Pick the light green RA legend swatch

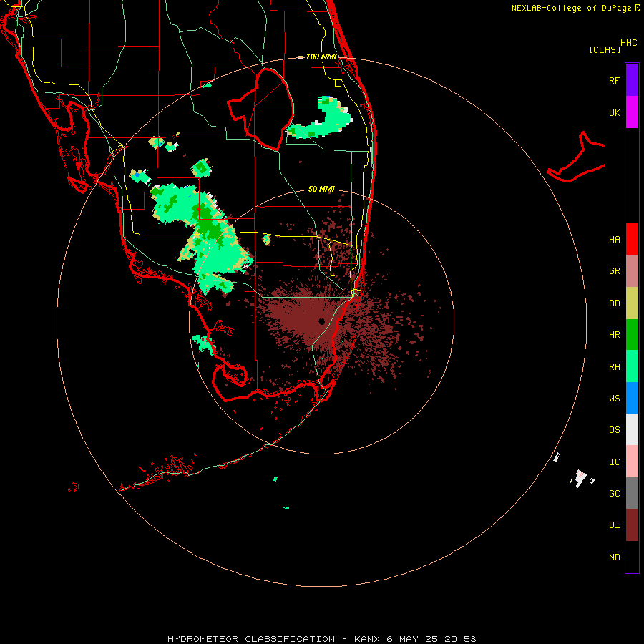pyautogui.click(x=632, y=366)
